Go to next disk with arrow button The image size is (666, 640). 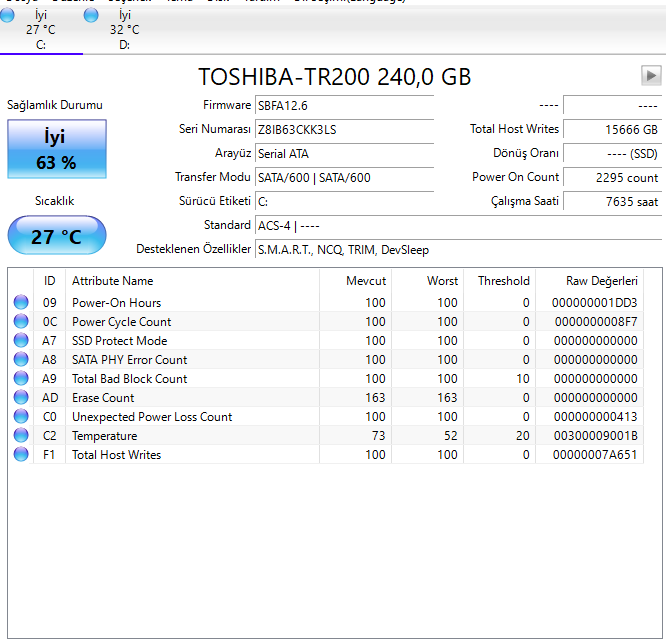click(651, 76)
